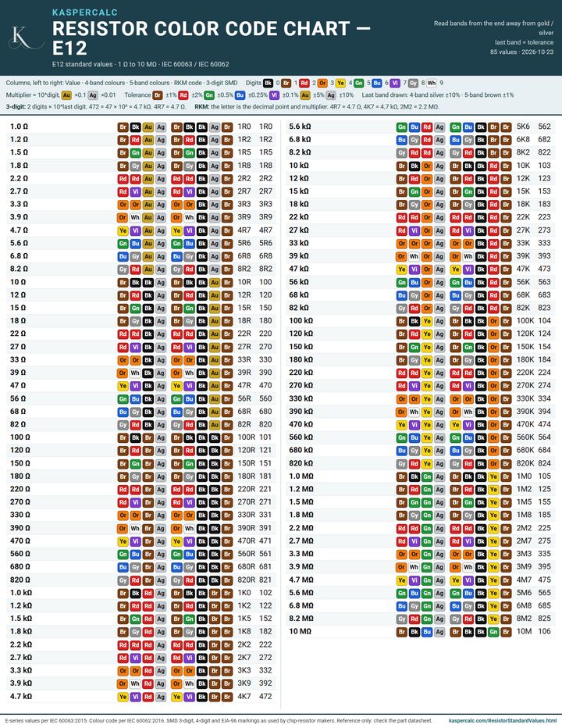The height and width of the screenshot is (728, 562).
Task: Click the yellow Ye swatch in Digits legend
Action: (340, 83)
